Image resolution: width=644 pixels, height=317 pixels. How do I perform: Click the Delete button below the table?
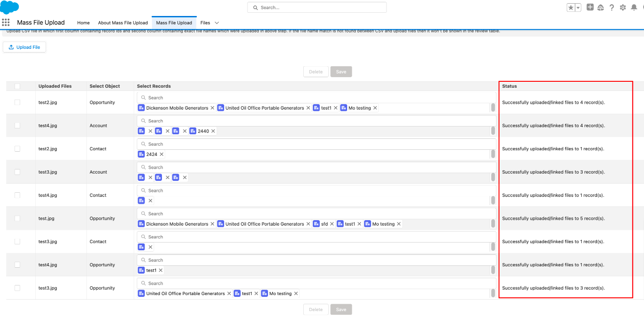pos(316,309)
